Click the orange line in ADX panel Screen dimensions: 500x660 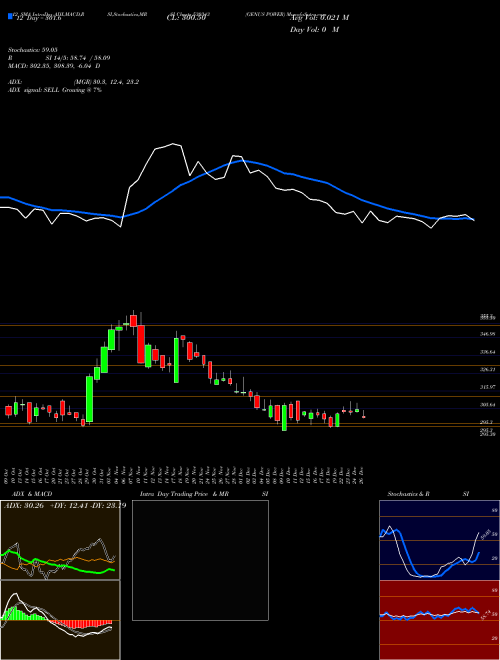click(58, 562)
